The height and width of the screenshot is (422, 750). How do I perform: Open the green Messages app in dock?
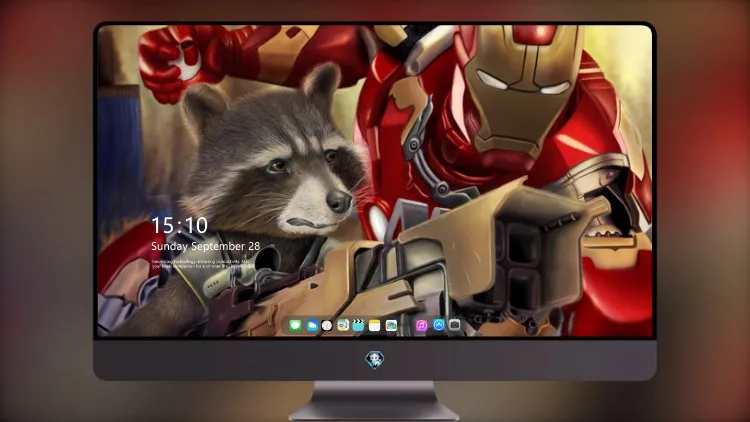coord(295,325)
